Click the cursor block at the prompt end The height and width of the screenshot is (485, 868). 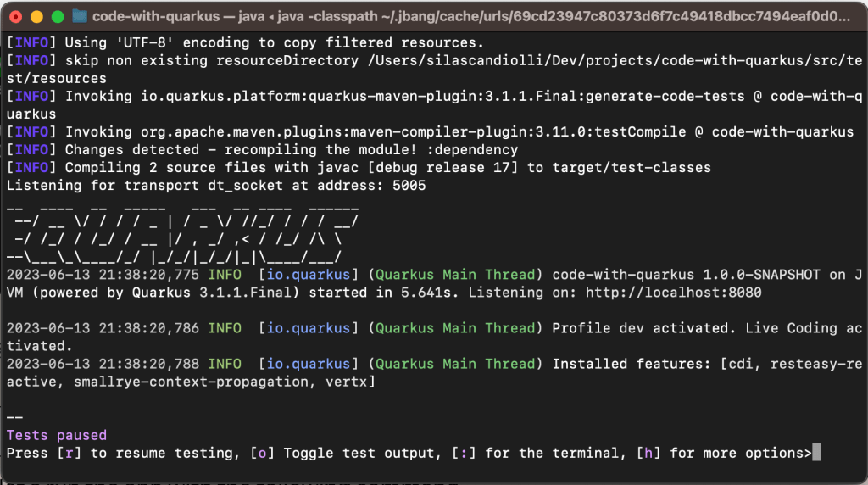pyautogui.click(x=816, y=453)
